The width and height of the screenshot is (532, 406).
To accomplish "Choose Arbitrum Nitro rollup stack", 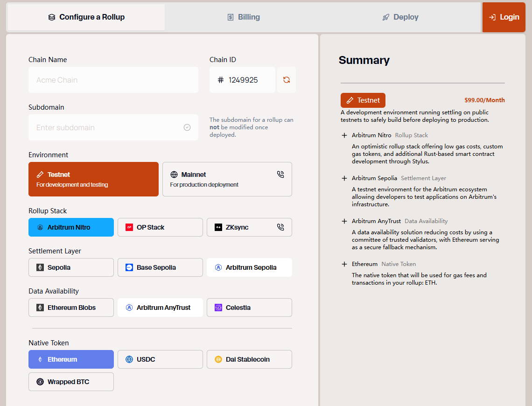I will (x=71, y=227).
